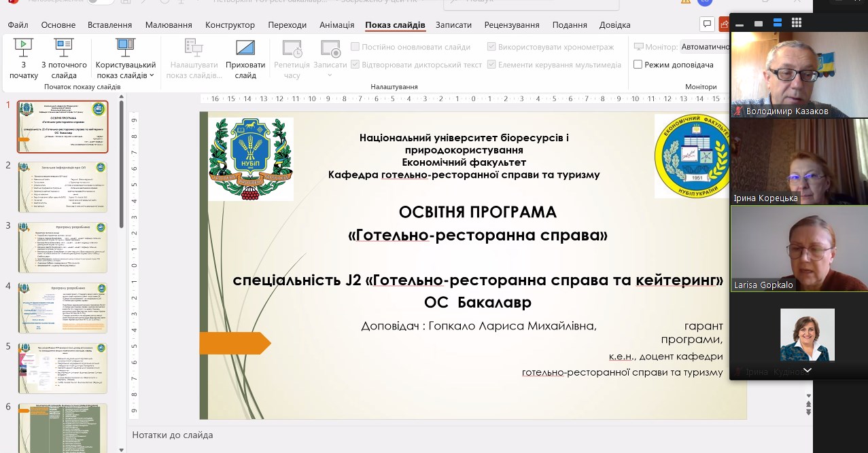Hide the current slide
Screen dimensions: 868x453
[245, 58]
